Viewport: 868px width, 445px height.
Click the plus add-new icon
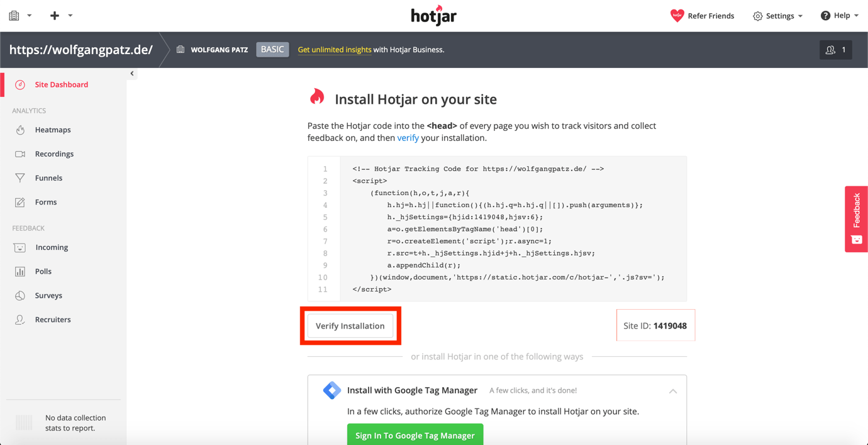(55, 15)
